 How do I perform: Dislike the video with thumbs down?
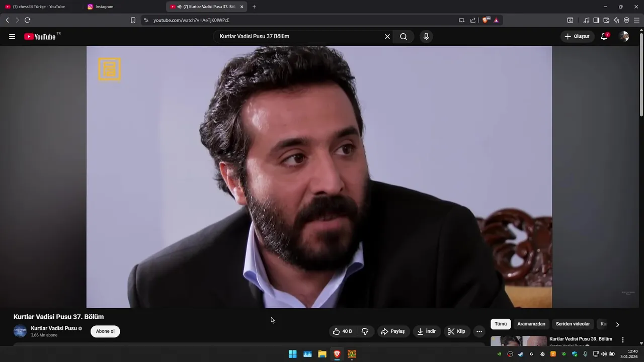click(365, 331)
